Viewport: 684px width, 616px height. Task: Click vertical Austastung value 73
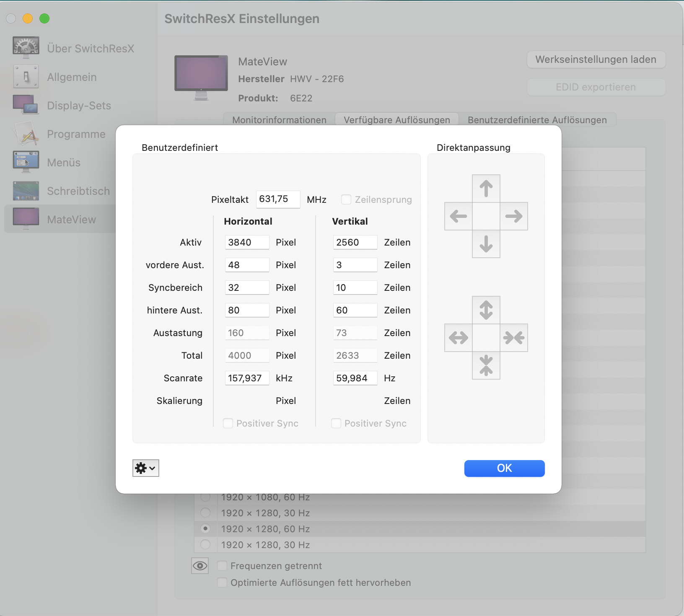[355, 333]
